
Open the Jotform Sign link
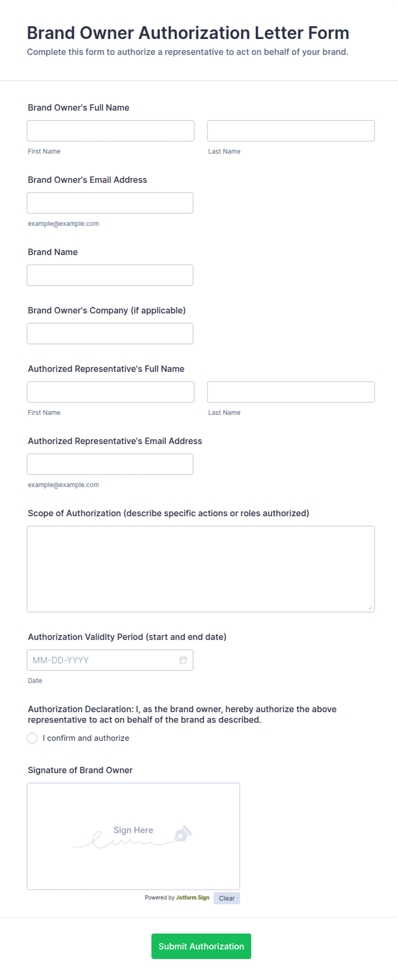193,898
